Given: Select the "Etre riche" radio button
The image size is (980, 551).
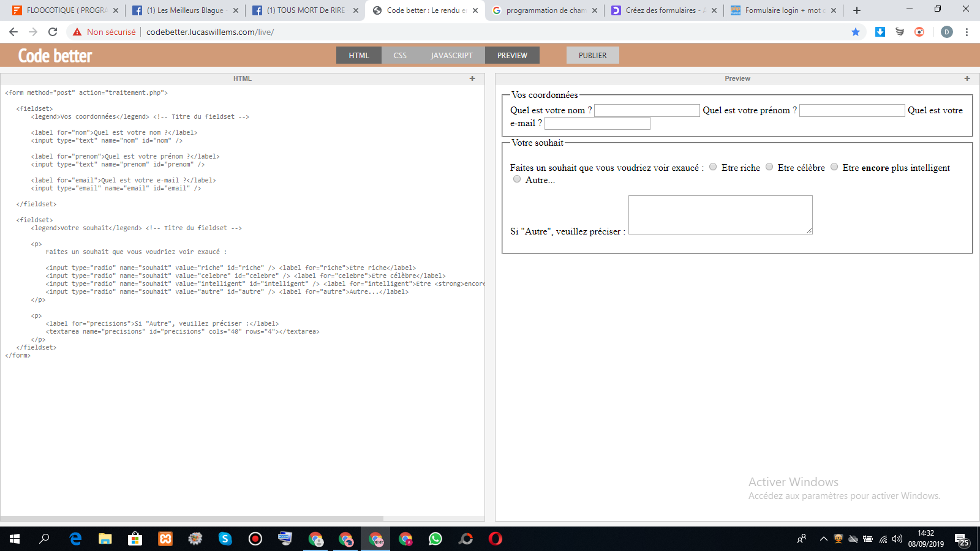Looking at the screenshot, I should click(x=713, y=167).
